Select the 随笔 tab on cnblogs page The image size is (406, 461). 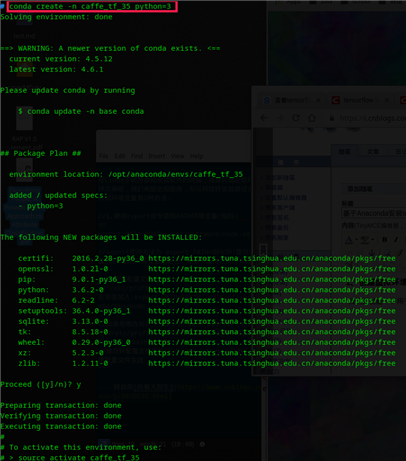pyautogui.click(x=344, y=152)
